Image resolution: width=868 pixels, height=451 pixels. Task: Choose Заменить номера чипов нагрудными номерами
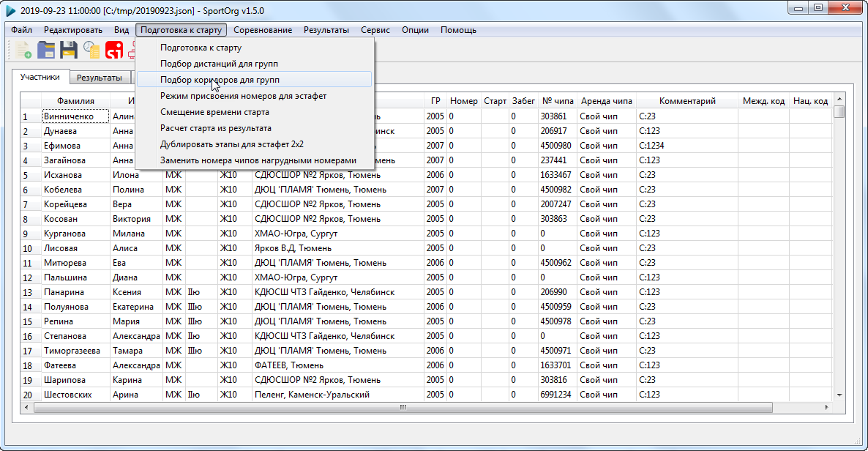(255, 160)
